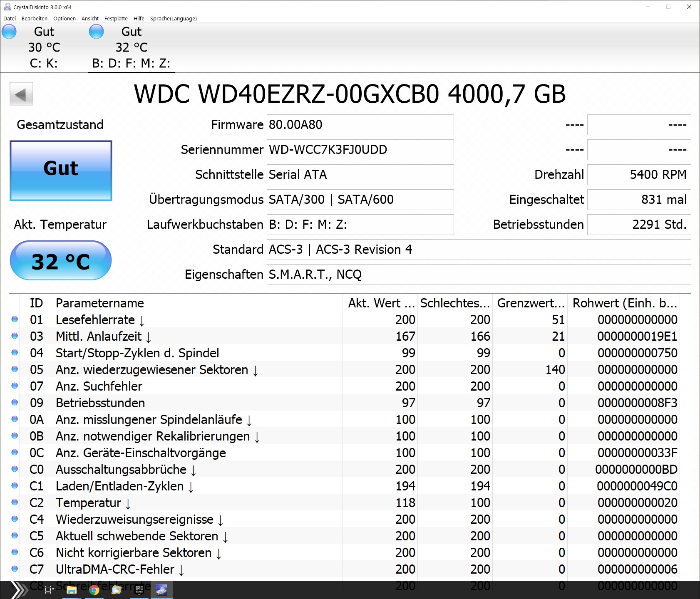This screenshot has width=700, height=599.
Task: Open the Hilfe menu
Action: pyautogui.click(x=139, y=19)
